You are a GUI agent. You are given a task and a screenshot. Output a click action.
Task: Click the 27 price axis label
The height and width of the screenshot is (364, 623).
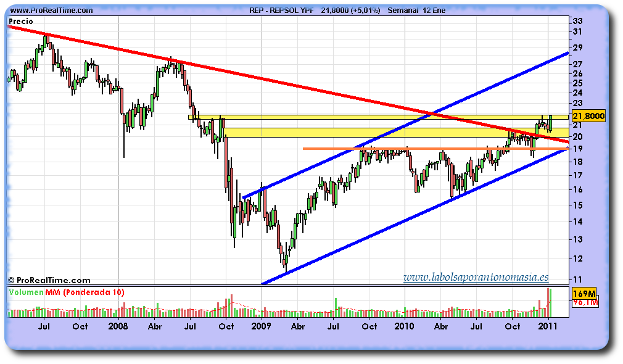point(578,64)
